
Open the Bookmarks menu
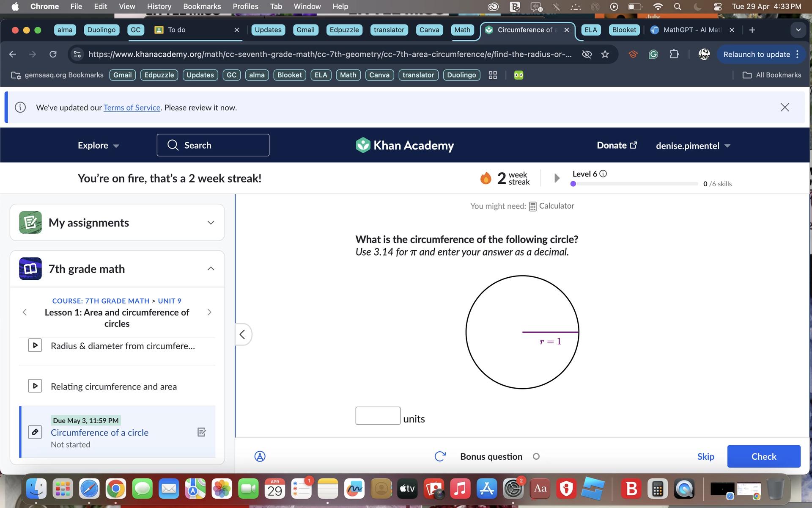click(202, 6)
